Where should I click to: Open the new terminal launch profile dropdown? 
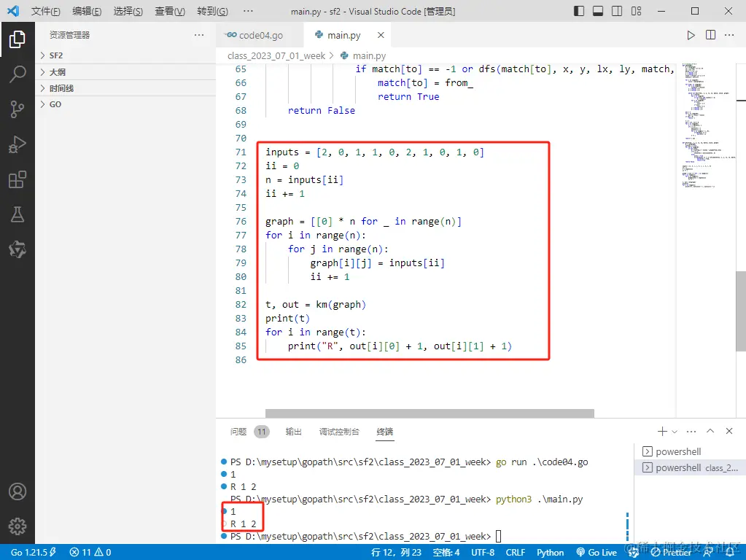click(x=674, y=432)
